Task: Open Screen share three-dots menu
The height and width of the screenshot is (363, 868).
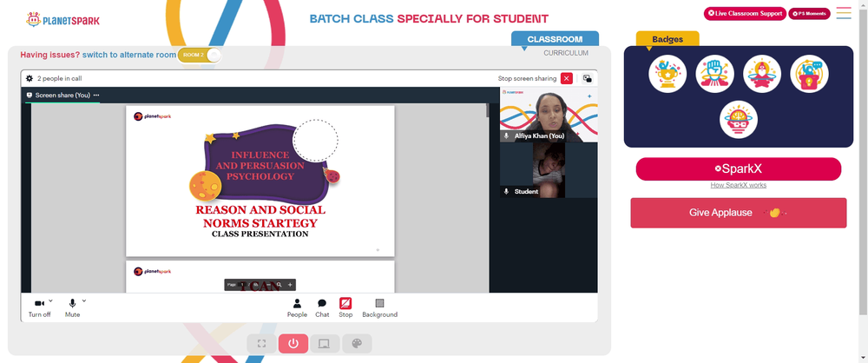Action: pyautogui.click(x=96, y=96)
